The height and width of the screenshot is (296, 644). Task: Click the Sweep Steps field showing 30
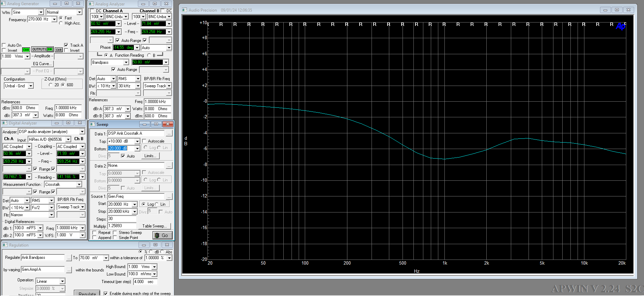[122, 219]
